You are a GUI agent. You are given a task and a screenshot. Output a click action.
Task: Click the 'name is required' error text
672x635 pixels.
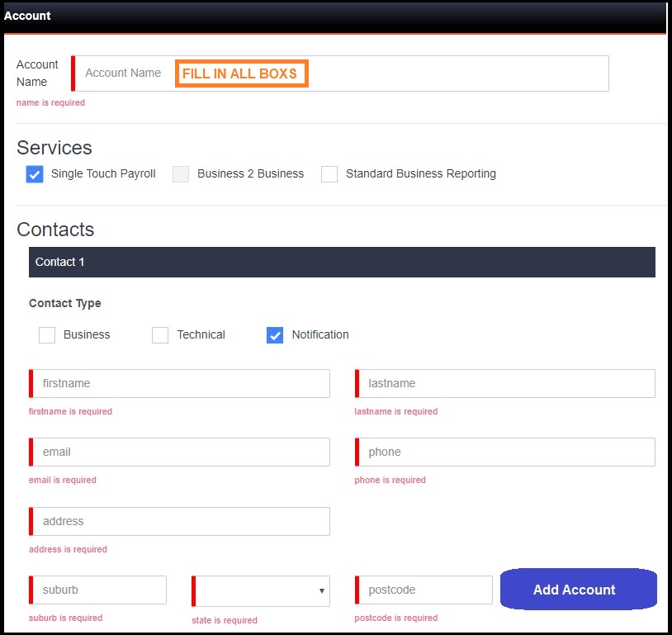(x=50, y=102)
